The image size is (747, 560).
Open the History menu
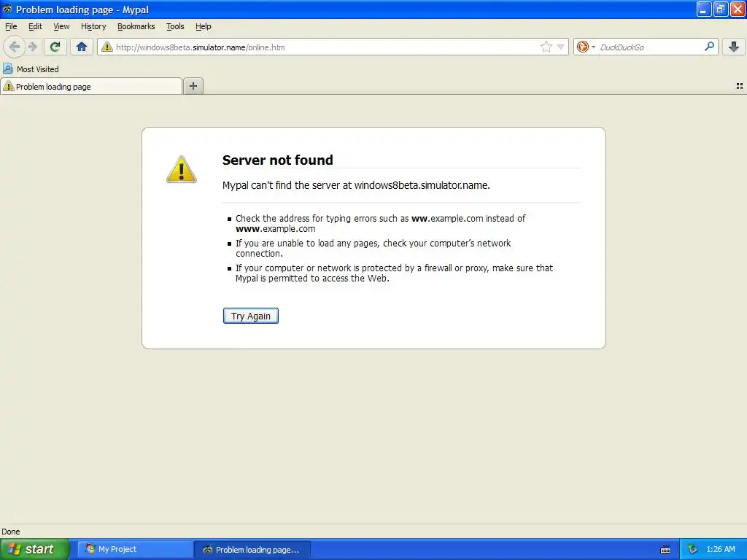tap(93, 26)
